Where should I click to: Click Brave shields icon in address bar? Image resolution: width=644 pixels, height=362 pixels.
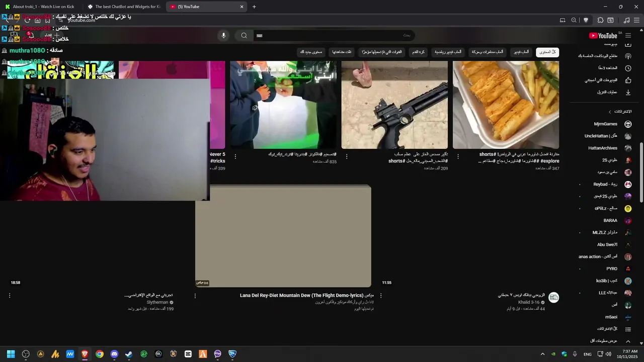click(586, 20)
